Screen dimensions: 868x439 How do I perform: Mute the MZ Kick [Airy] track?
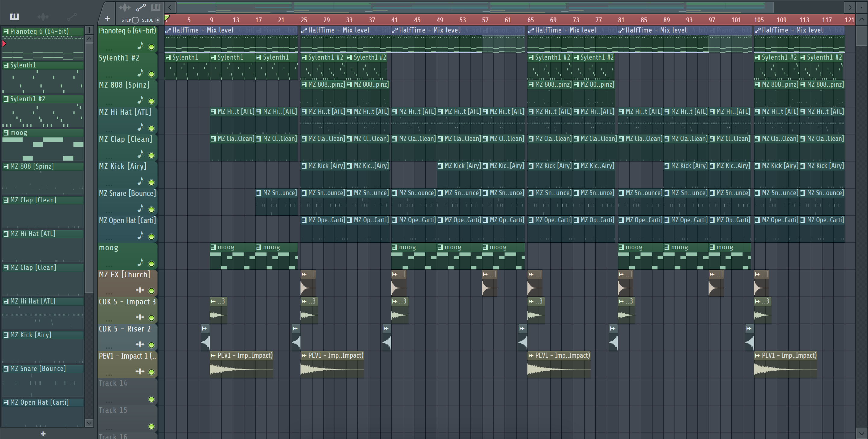(x=152, y=182)
